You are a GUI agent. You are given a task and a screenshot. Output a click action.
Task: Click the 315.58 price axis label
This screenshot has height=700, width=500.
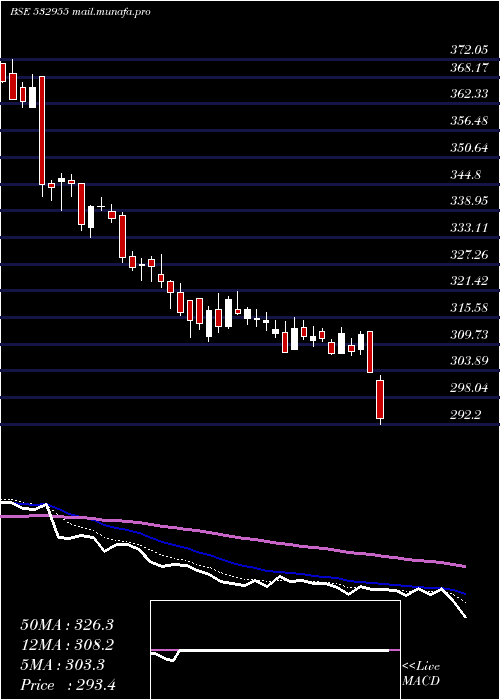pyautogui.click(x=469, y=308)
